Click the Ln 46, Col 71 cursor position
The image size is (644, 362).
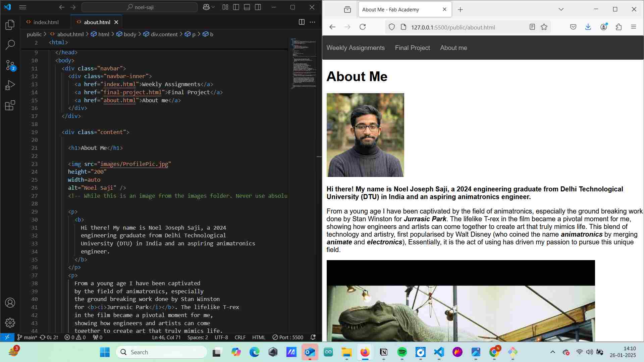[166, 338]
